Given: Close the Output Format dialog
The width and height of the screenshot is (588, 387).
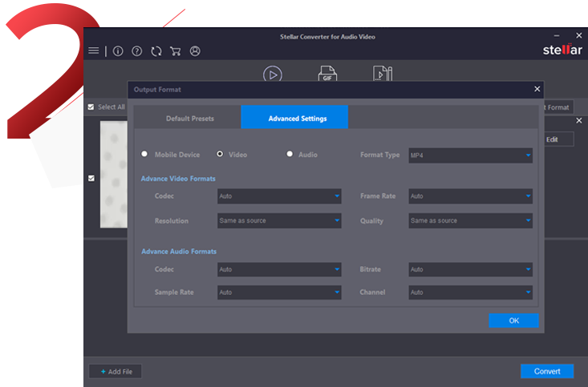Looking at the screenshot, I should click(537, 89).
